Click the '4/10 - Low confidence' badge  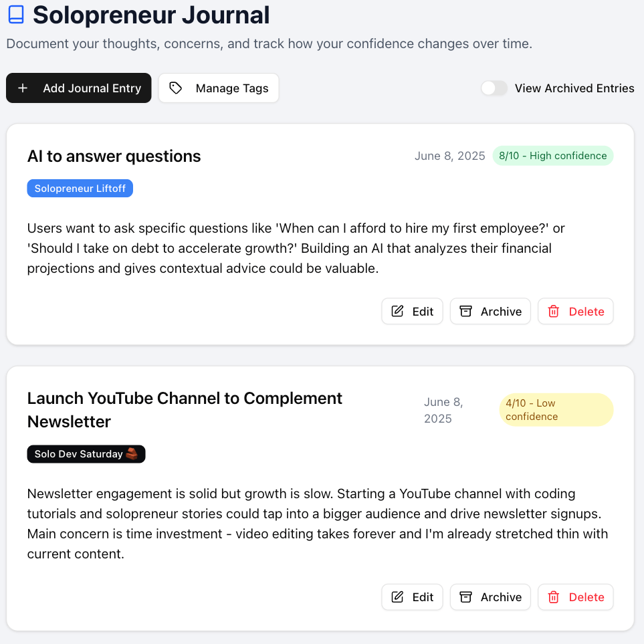556,409
